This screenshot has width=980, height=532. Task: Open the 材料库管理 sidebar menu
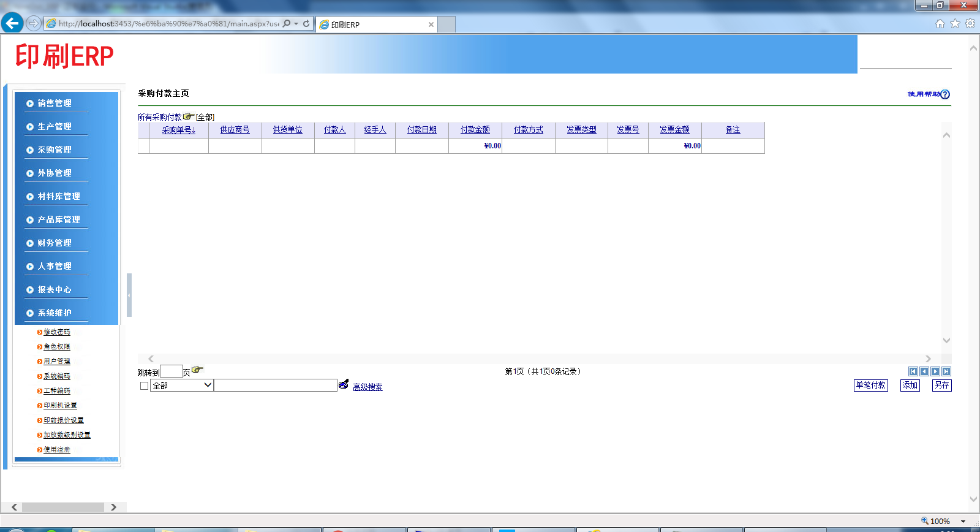(x=59, y=196)
